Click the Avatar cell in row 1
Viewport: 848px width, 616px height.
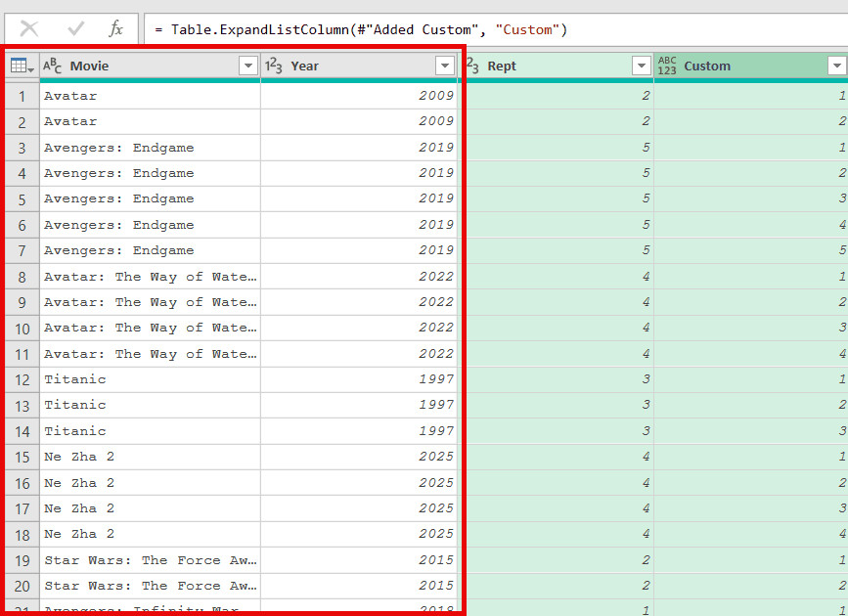(147, 96)
